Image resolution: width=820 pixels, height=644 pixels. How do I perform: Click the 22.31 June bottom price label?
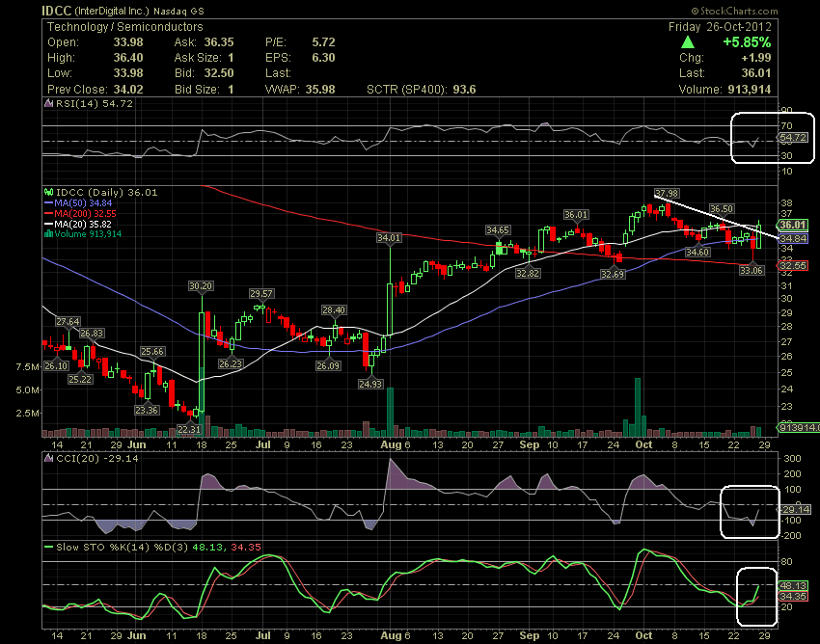tap(189, 429)
